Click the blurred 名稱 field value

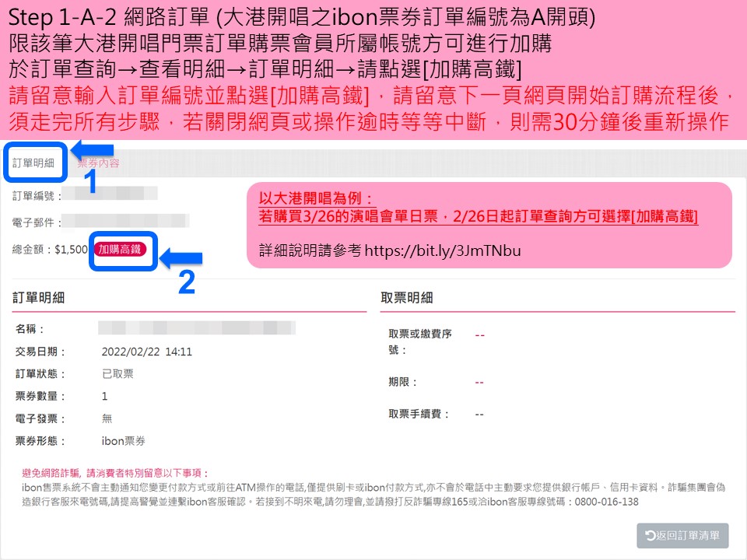click(197, 328)
